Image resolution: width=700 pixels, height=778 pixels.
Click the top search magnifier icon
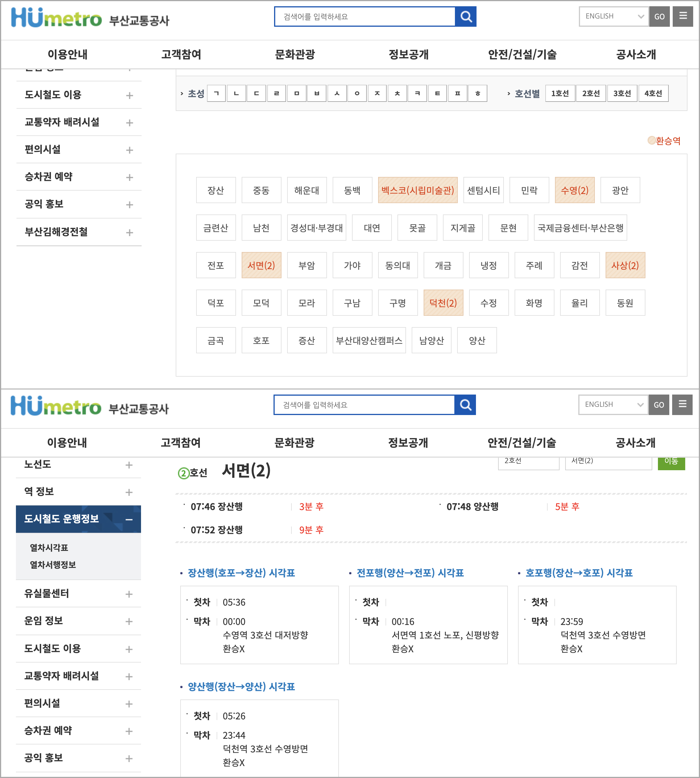466,16
